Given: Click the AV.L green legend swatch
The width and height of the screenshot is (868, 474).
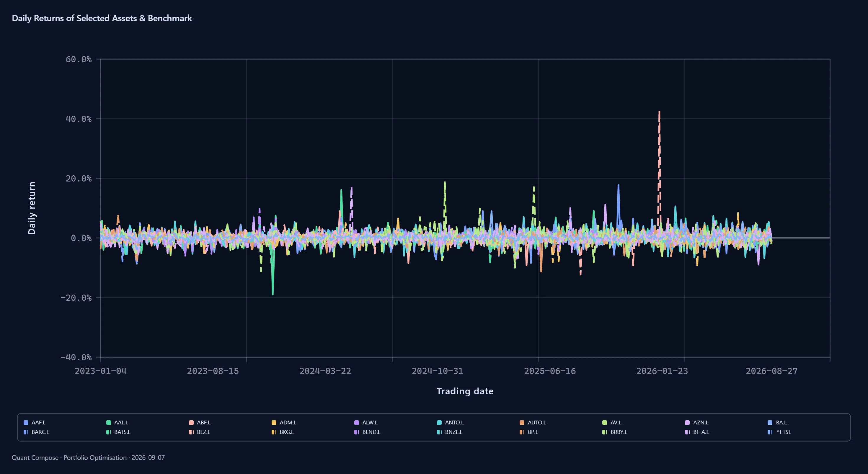Looking at the screenshot, I should click(605, 422).
